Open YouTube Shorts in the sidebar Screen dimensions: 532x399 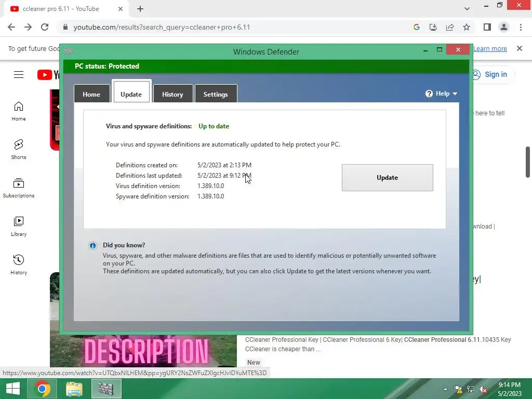19,150
